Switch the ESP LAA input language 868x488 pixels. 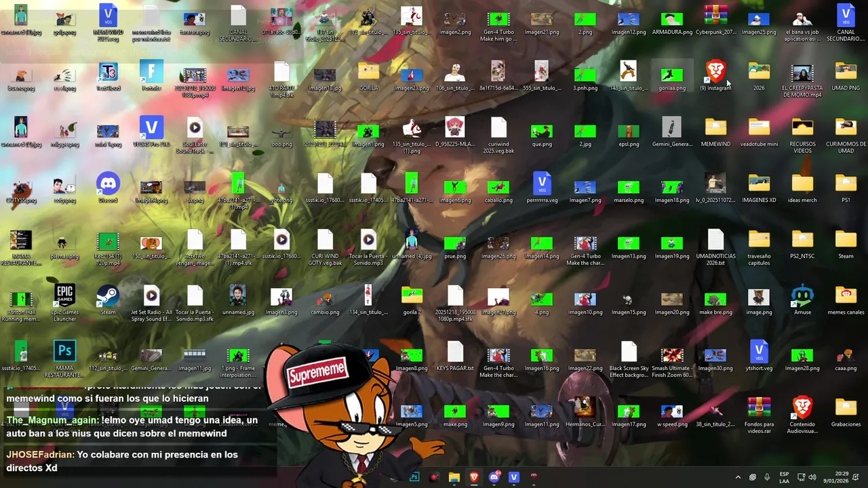pos(784,477)
